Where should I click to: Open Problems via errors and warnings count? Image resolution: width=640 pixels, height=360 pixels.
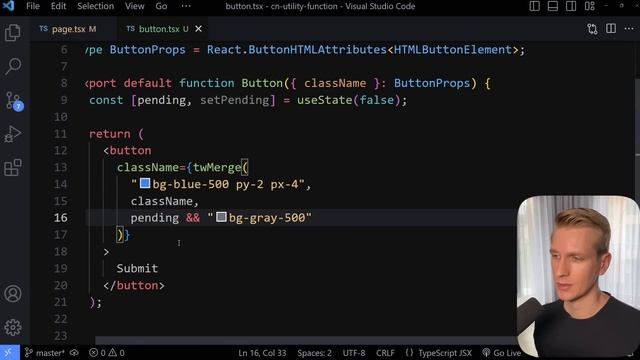[107, 353]
